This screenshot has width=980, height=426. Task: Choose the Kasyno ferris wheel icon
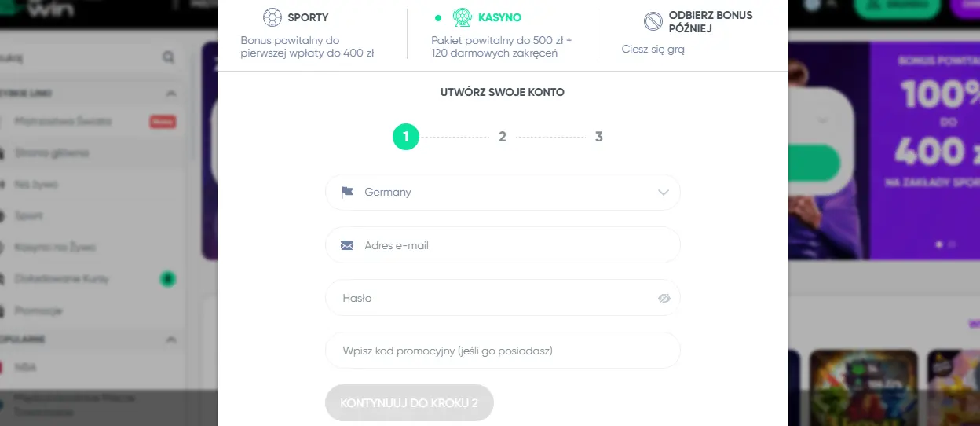(x=462, y=17)
